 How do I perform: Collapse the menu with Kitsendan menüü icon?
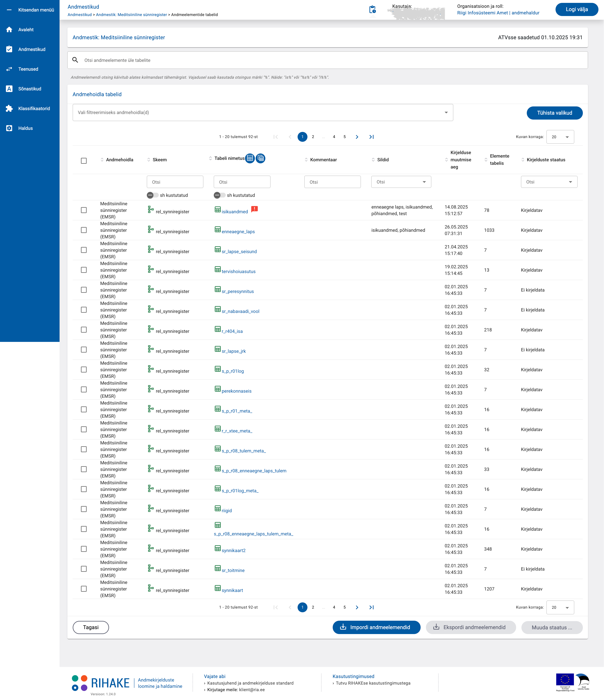click(9, 10)
